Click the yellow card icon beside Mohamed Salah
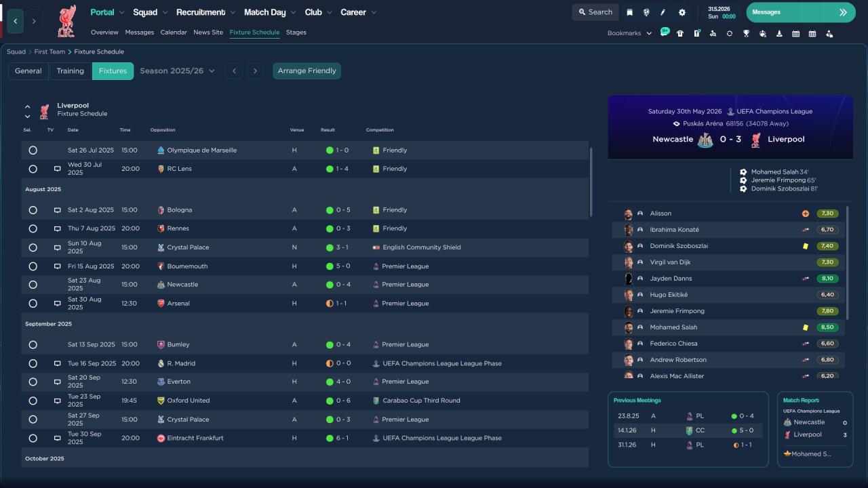This screenshot has width=868, height=488. pos(806,327)
